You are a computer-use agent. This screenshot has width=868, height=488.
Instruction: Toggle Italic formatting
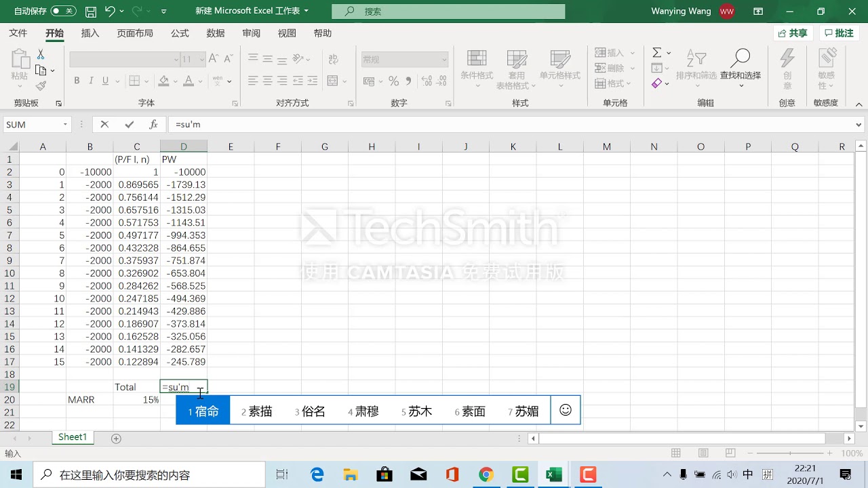pos(91,81)
